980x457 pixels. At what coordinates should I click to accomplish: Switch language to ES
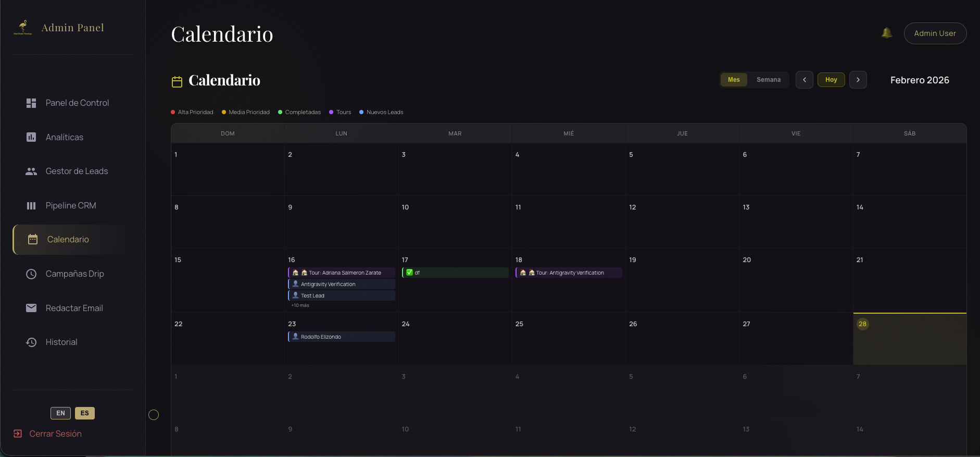coord(85,413)
